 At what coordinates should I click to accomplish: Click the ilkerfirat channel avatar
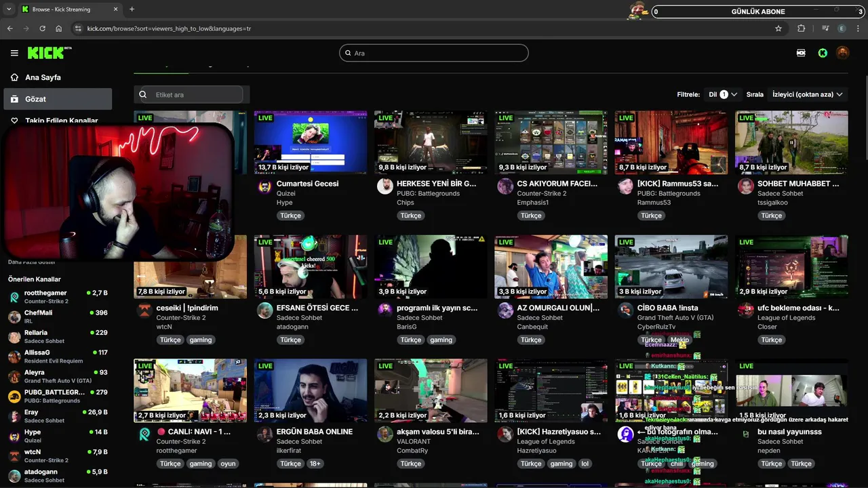(265, 435)
